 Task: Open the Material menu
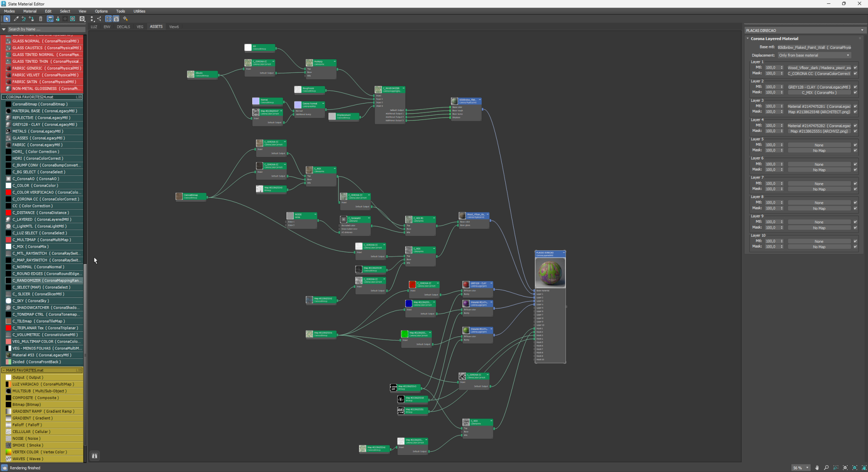30,11
